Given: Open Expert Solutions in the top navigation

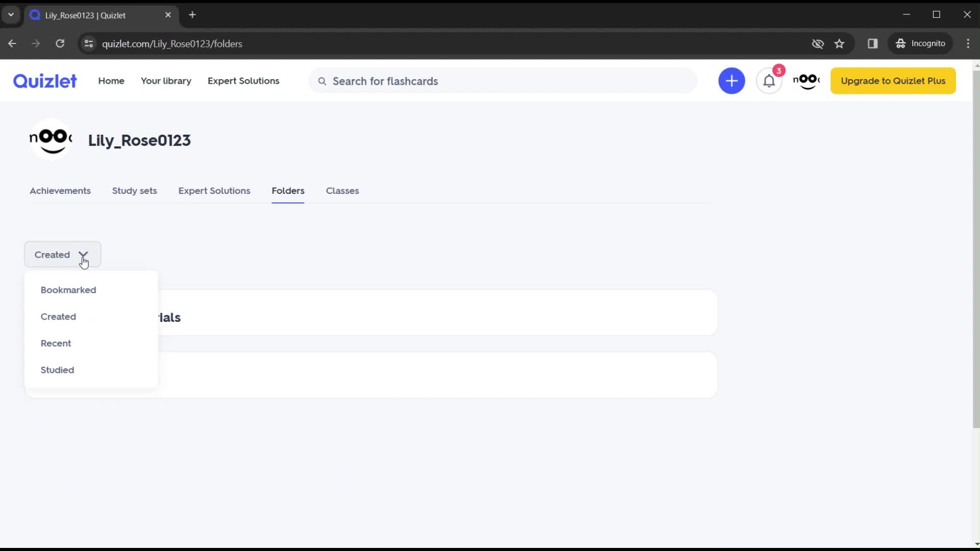Looking at the screenshot, I should pos(243,81).
